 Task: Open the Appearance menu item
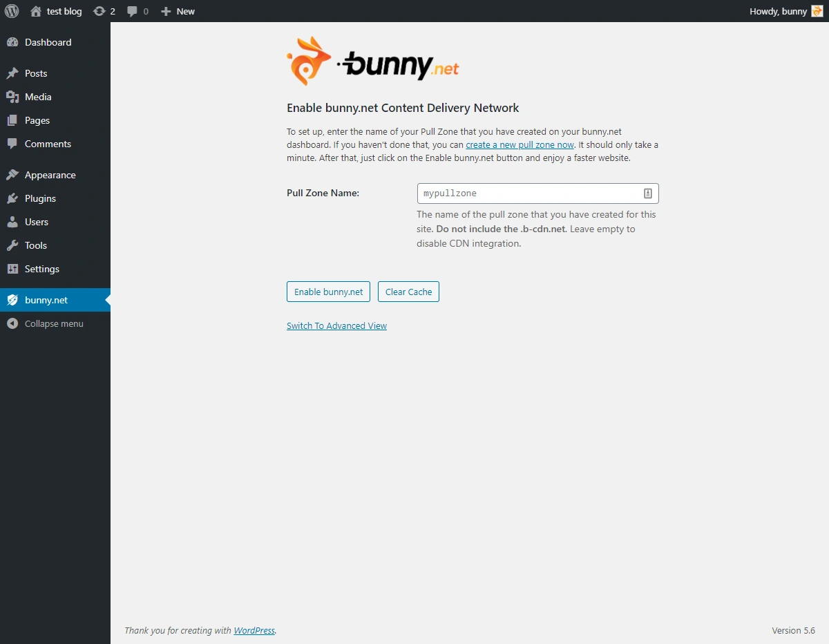tap(55, 175)
